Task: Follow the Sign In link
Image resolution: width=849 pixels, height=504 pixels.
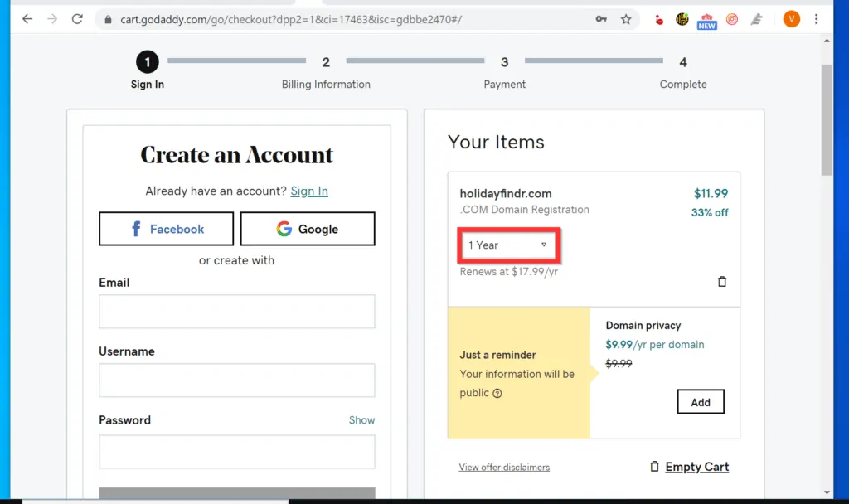Action: point(309,191)
